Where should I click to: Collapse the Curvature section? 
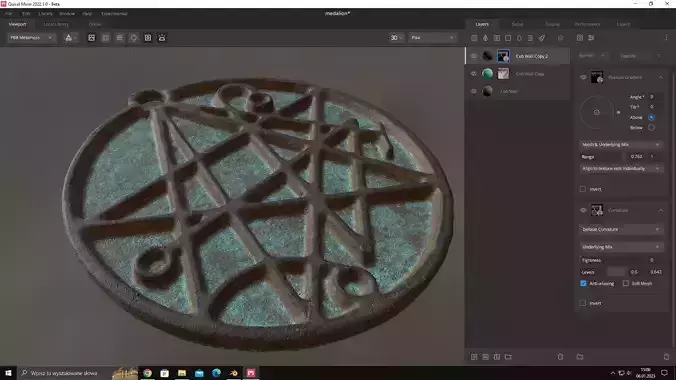click(x=660, y=210)
